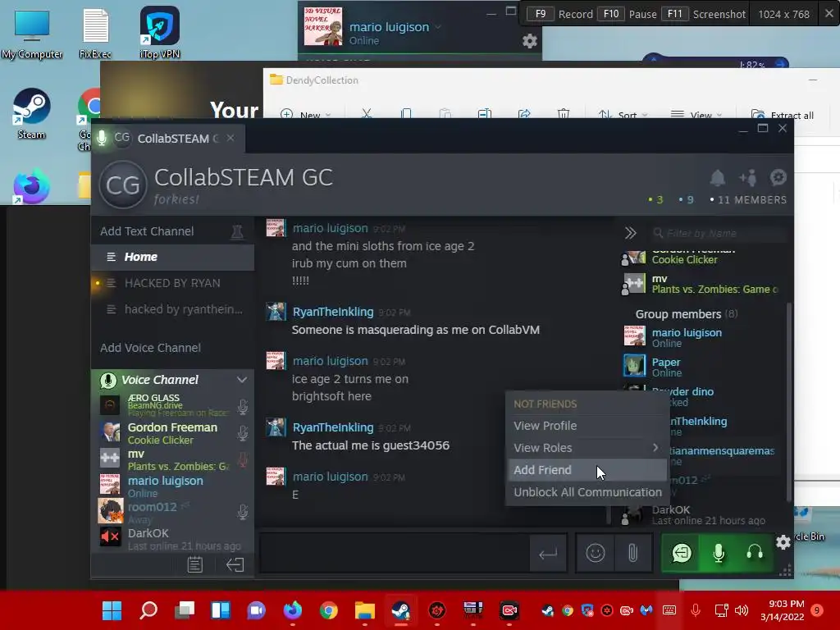This screenshot has height=630, width=840.
Task: Choose Add Friend in context menu
Action: coord(587,470)
